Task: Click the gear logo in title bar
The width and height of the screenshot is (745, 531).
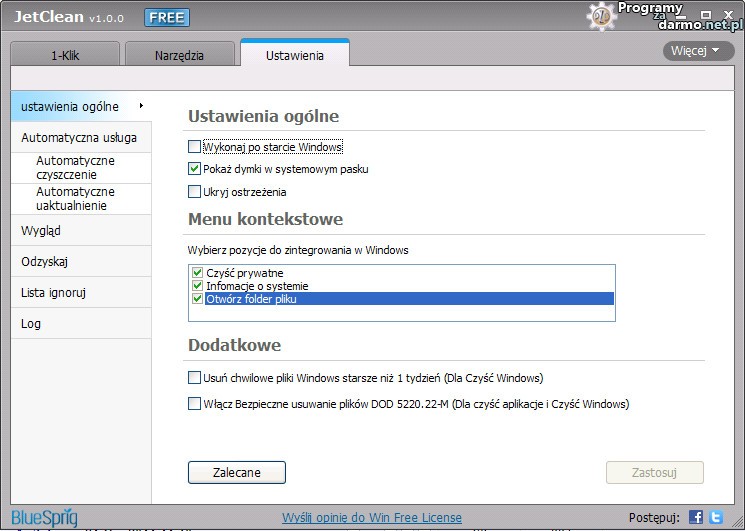Action: coord(600,15)
